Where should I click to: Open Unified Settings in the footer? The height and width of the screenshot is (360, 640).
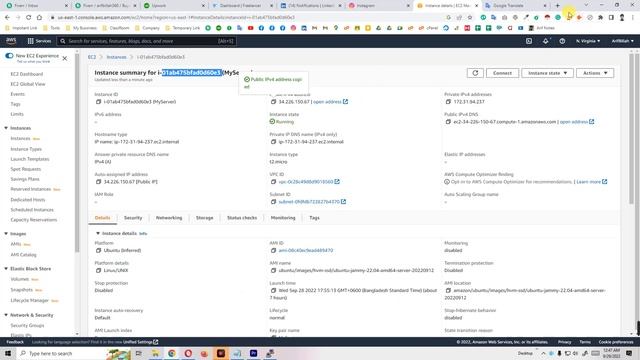[140, 342]
